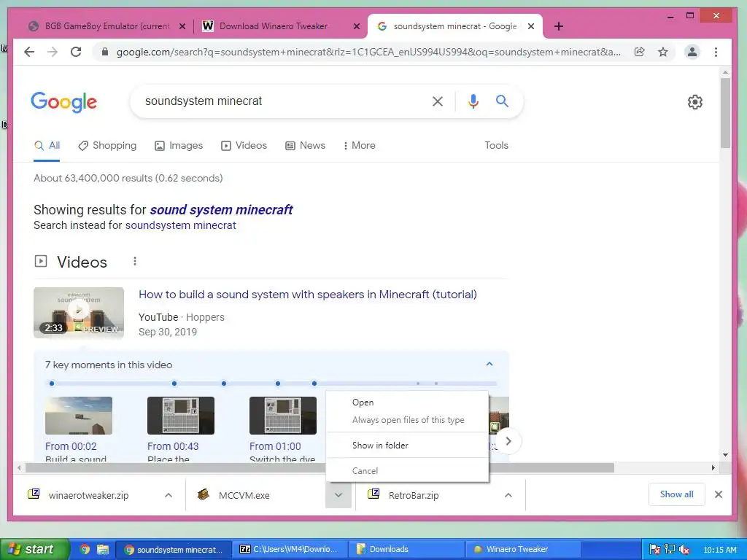Open the How to build sound system video link
The image size is (747, 560).
click(x=308, y=295)
